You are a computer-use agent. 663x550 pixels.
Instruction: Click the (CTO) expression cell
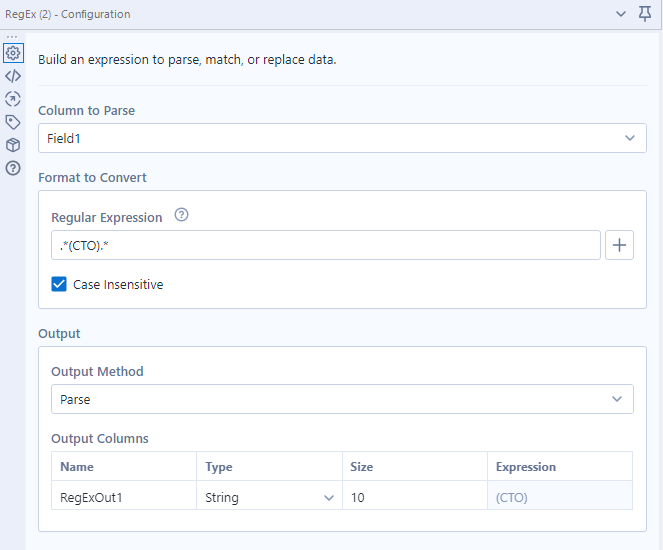[560, 497]
